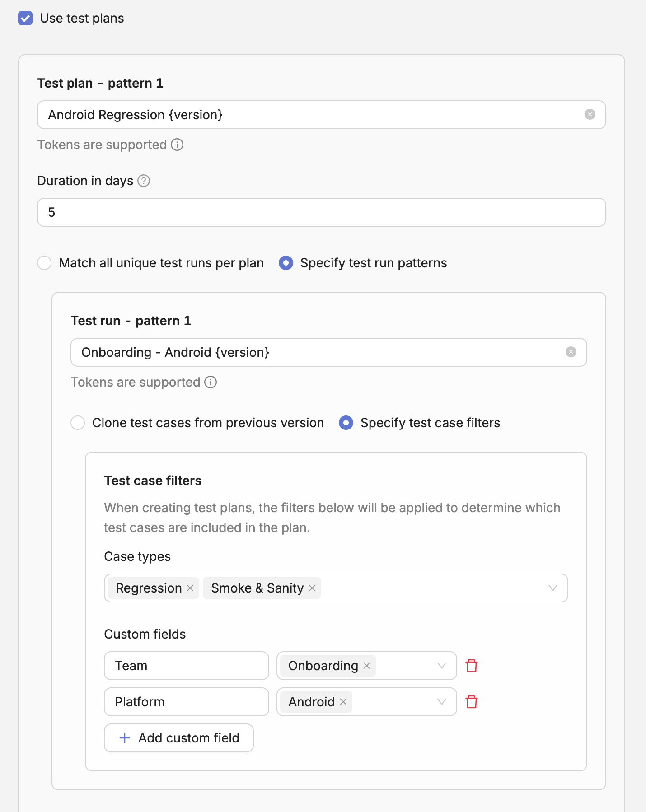
Task: Click info icon beside test plan tokens hint
Action: coord(177,145)
